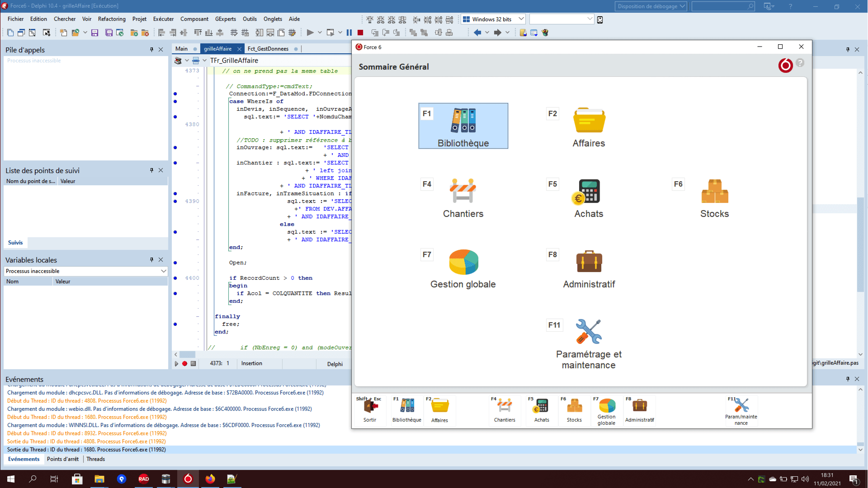Toggle breakpoint on the inChantier line
This screenshot has width=868, height=488.
coord(175,163)
